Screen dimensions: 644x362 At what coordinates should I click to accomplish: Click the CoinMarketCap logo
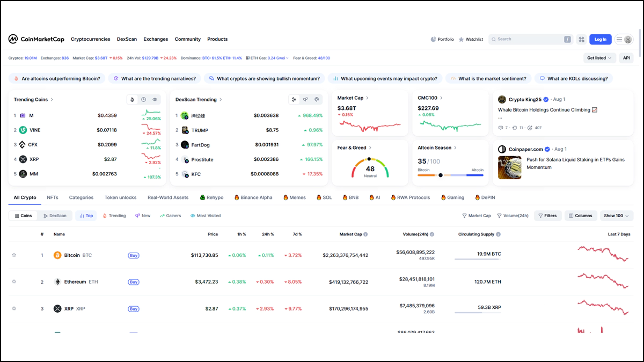click(x=36, y=39)
